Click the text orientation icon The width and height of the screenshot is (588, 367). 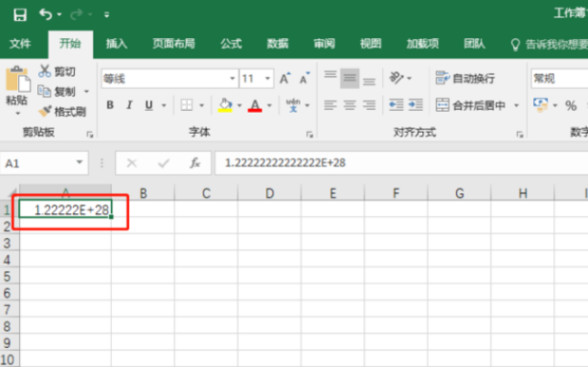[x=396, y=78]
